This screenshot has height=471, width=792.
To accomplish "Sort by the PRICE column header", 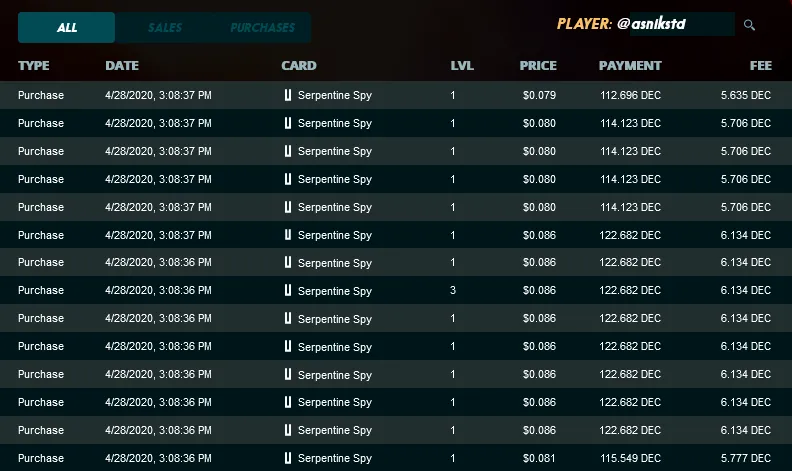I will click(x=538, y=66).
